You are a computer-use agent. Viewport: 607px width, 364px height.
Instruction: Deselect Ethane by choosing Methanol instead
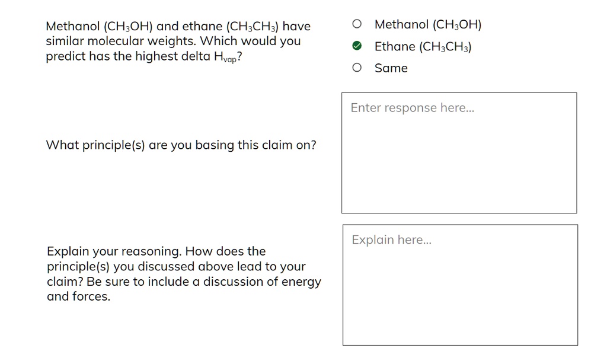click(x=357, y=24)
